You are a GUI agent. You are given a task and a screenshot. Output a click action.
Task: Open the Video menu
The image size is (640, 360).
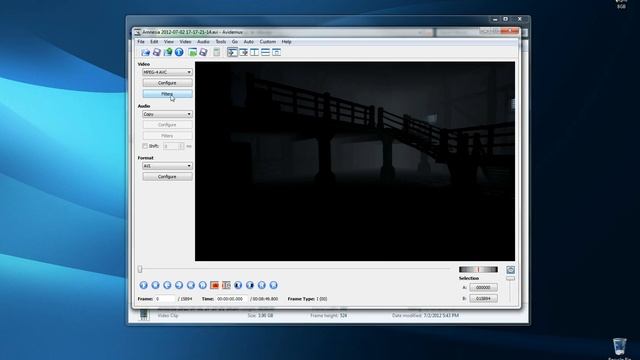[185, 42]
